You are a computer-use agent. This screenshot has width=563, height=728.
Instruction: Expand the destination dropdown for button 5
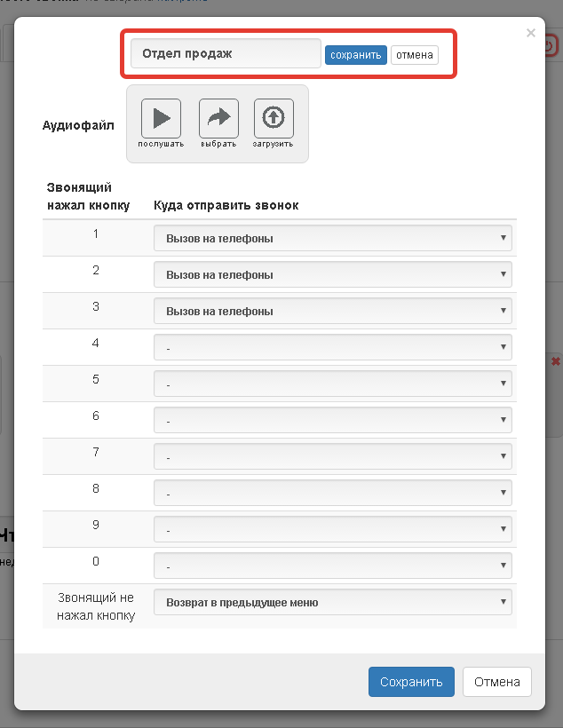(x=333, y=384)
